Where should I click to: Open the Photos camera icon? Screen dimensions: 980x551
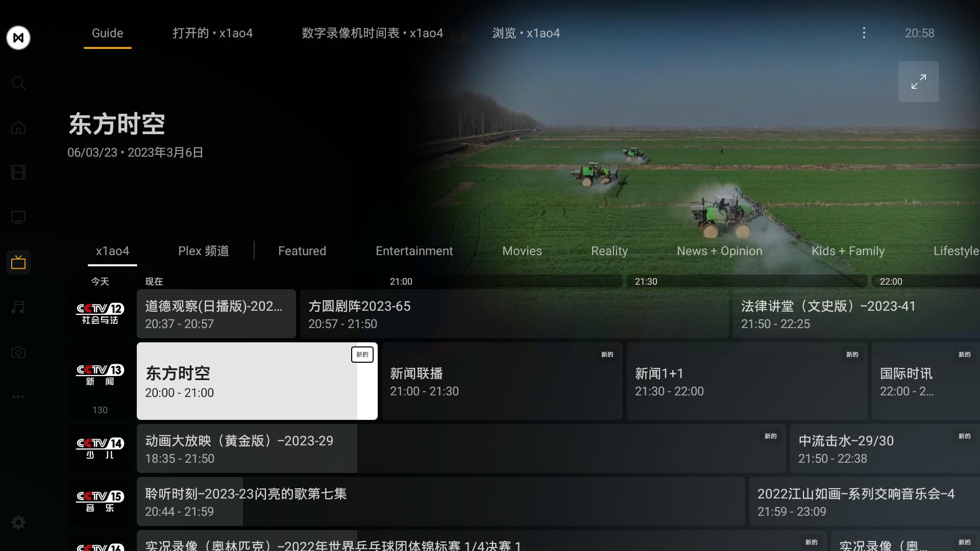coord(18,352)
